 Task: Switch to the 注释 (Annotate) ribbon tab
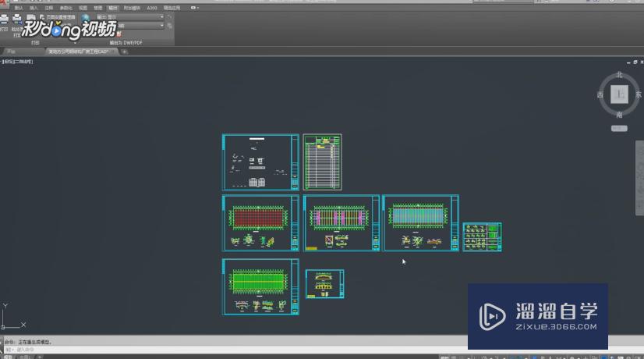[49, 8]
